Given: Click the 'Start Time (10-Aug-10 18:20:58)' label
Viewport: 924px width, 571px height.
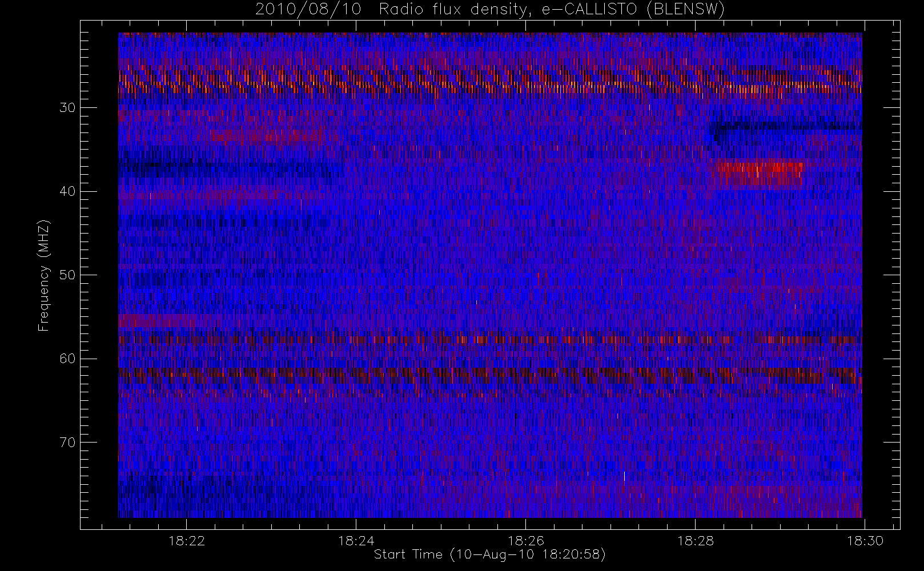Looking at the screenshot, I should pyautogui.click(x=489, y=554).
